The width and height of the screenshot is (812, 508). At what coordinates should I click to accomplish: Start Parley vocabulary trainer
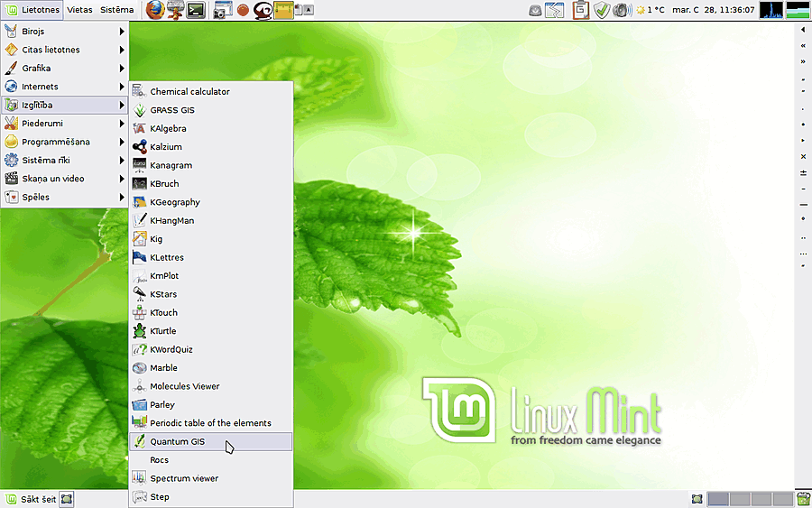[x=211, y=405]
